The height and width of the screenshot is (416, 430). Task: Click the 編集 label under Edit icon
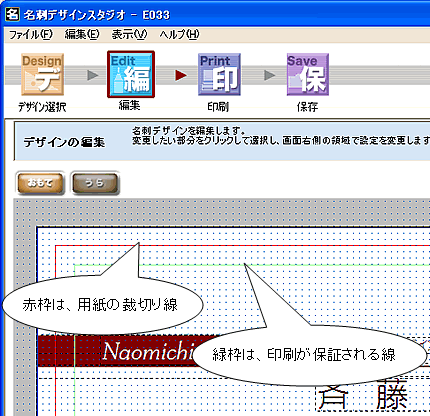coord(130,105)
